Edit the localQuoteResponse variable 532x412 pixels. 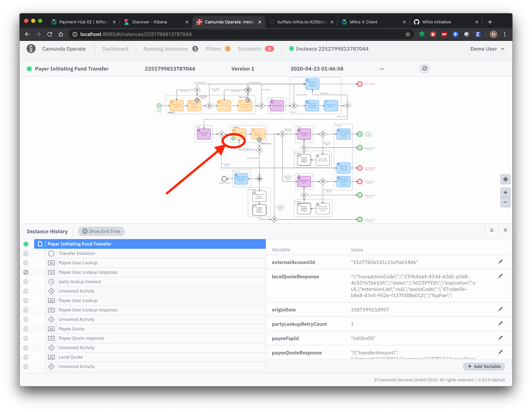(x=500, y=276)
